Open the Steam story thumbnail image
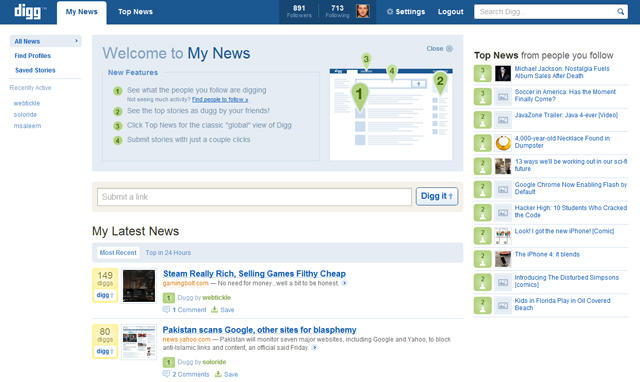Image resolution: width=640 pixels, height=382 pixels. point(139,286)
